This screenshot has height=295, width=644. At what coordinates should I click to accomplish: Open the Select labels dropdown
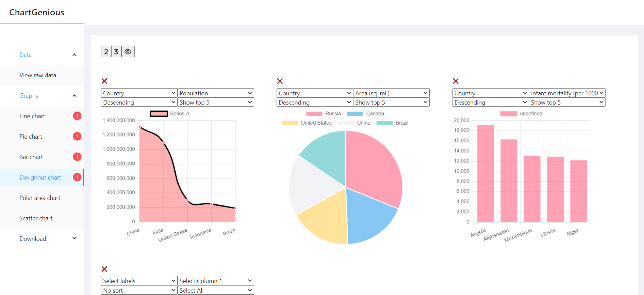pos(139,281)
